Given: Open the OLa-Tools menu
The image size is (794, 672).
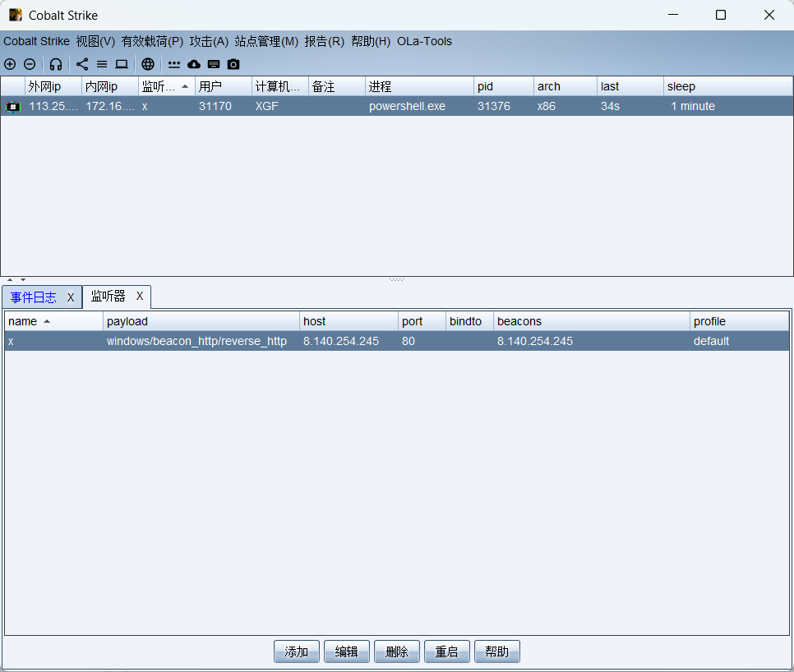Looking at the screenshot, I should pos(424,42).
